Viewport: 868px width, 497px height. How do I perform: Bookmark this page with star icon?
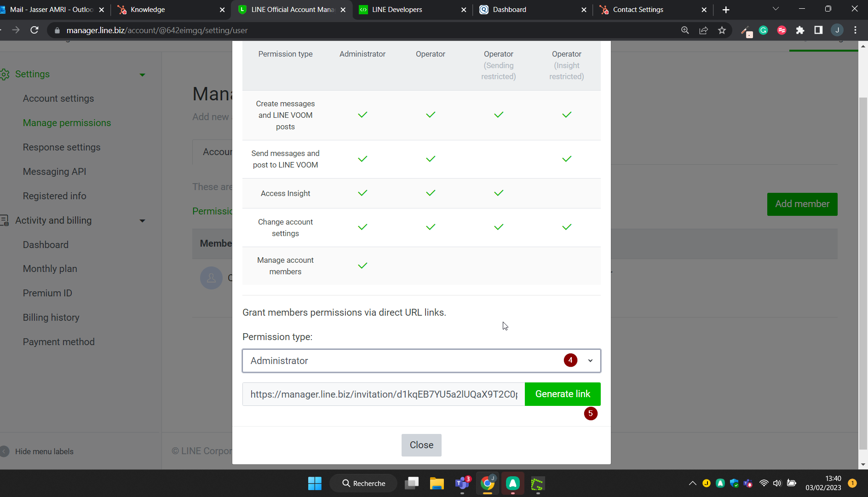pos(722,30)
